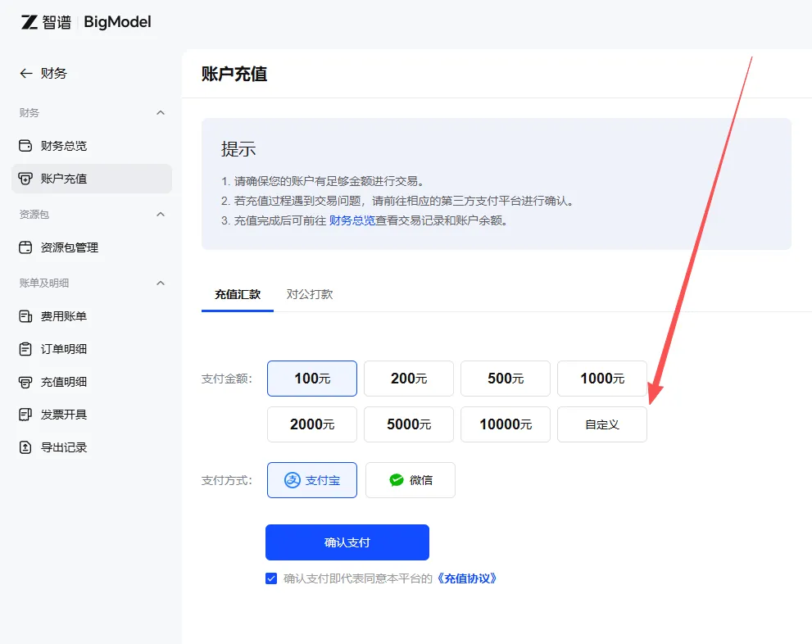Open 导出记录 menu item
Screen dimensions: 812x644
tap(92, 447)
